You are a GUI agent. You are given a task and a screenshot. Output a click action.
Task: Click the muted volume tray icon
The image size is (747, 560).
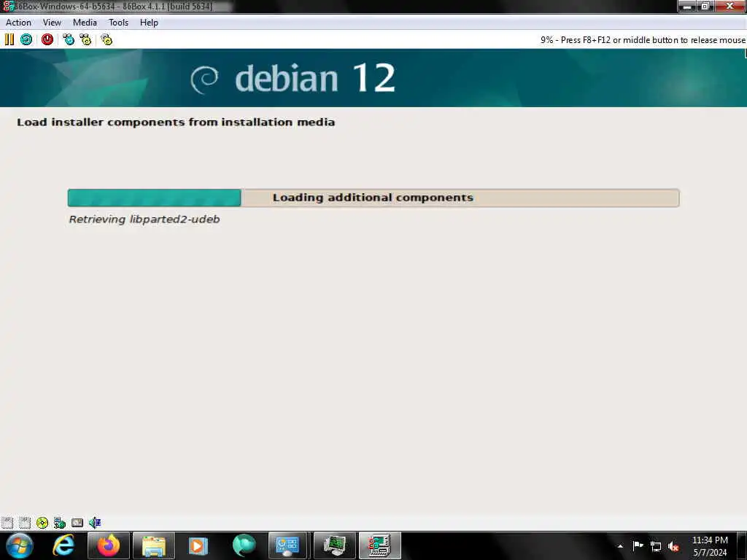(x=673, y=546)
